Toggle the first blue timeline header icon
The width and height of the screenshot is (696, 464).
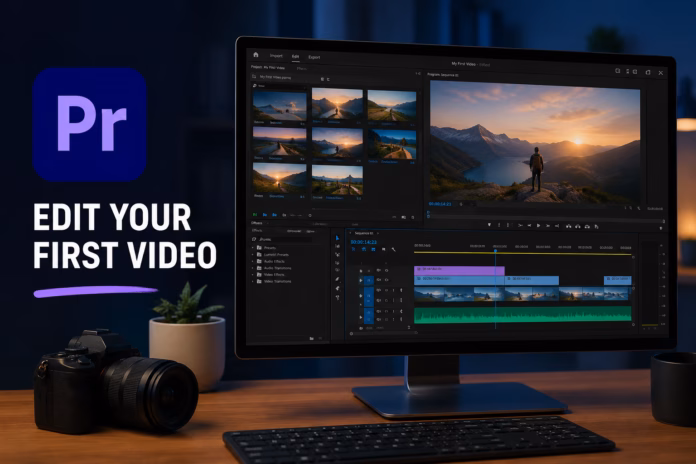tap(354, 250)
